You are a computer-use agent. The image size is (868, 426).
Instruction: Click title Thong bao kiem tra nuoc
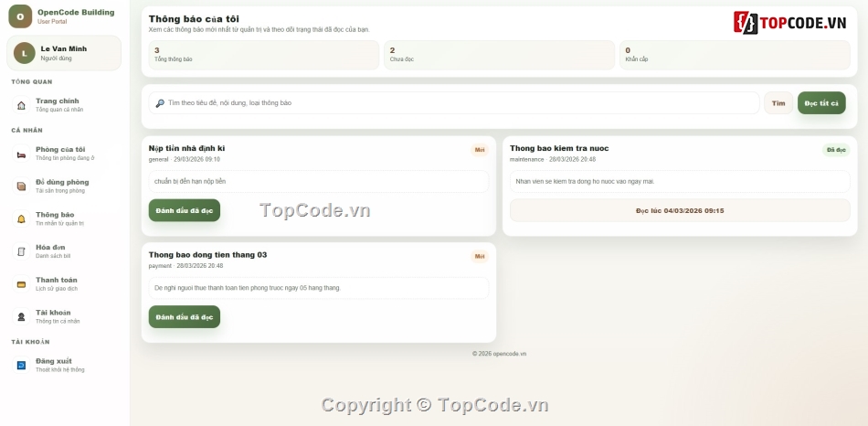point(559,148)
